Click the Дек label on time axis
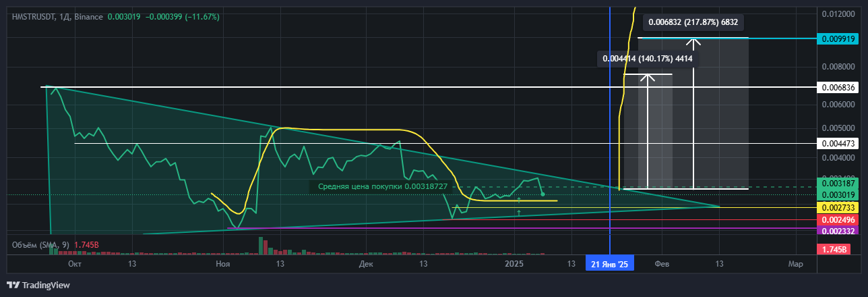868x297 pixels. click(x=367, y=265)
